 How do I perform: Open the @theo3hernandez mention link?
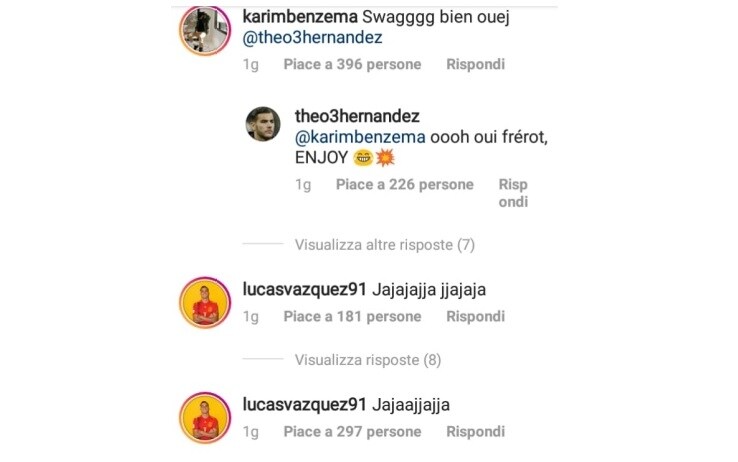point(312,38)
